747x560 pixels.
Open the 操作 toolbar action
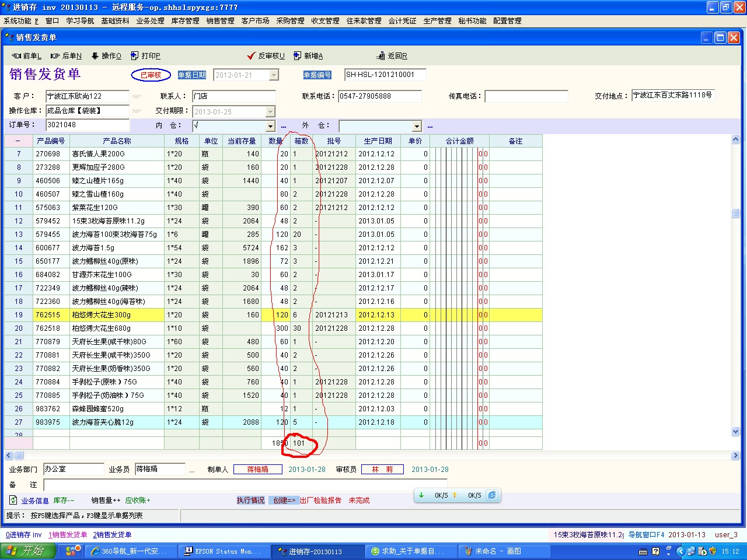106,56
